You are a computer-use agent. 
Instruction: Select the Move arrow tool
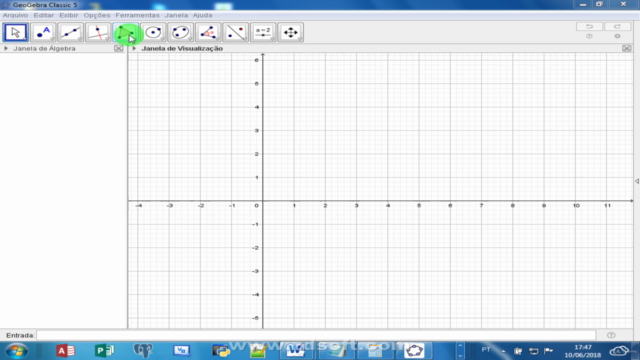click(16, 32)
